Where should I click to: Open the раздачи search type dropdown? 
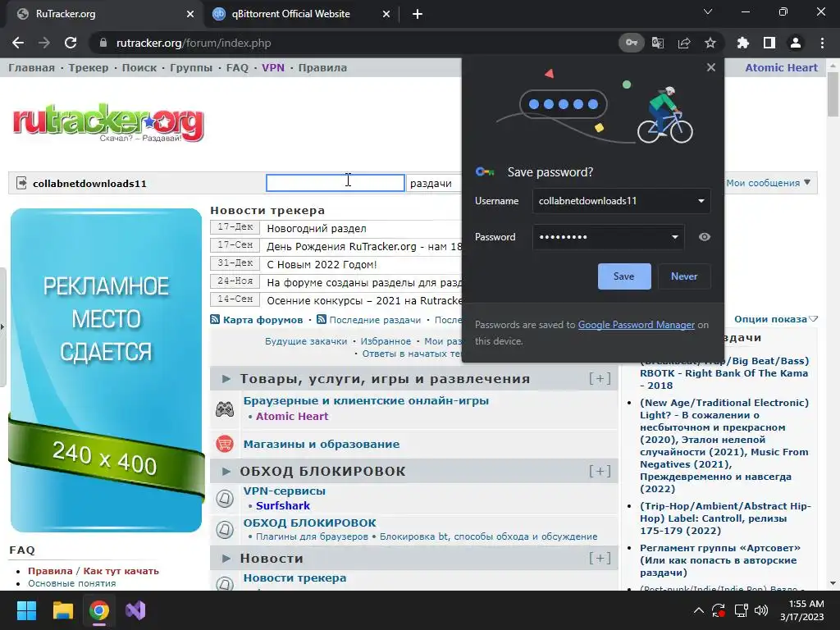pyautogui.click(x=433, y=183)
